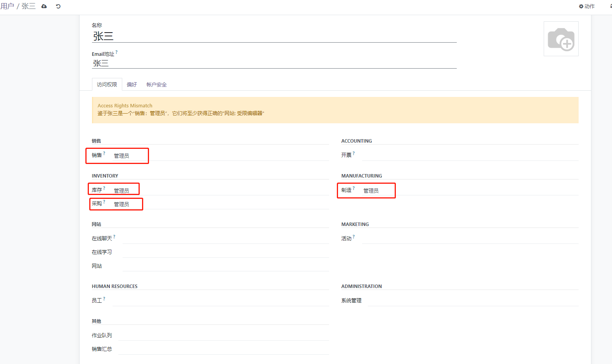Click the help question mark beside 在线聊天
Viewport: 612px width, 364px height.
pos(114,236)
